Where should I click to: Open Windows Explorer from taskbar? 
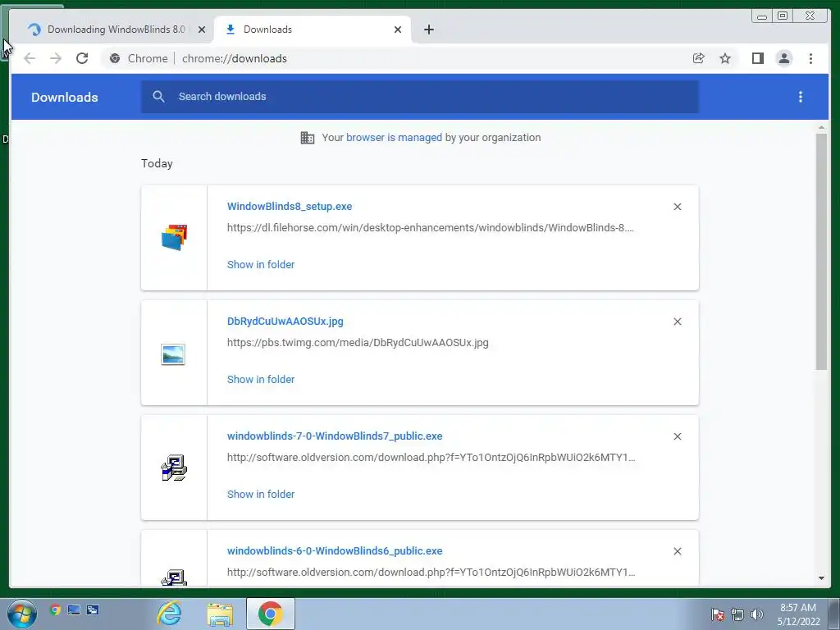coord(220,614)
